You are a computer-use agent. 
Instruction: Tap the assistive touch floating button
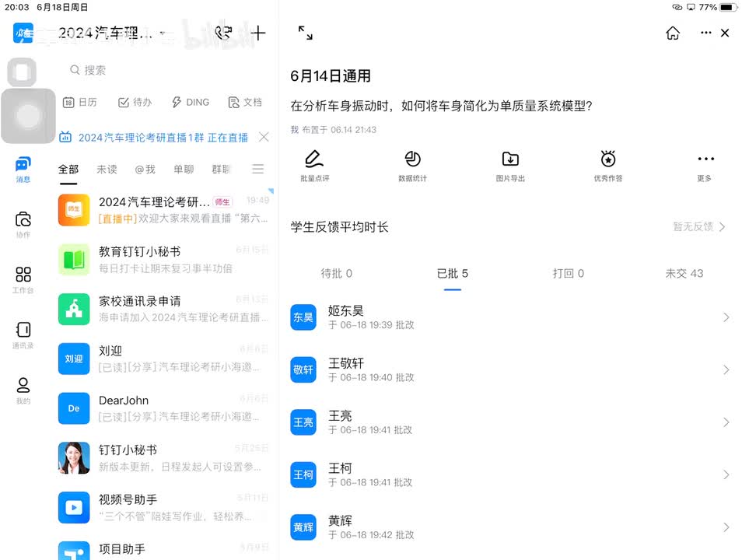pyautogui.click(x=28, y=116)
